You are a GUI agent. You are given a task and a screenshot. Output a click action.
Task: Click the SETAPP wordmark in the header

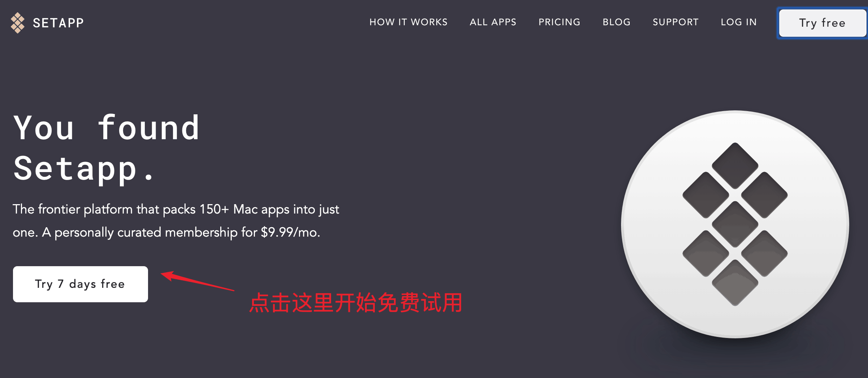pos(58,23)
